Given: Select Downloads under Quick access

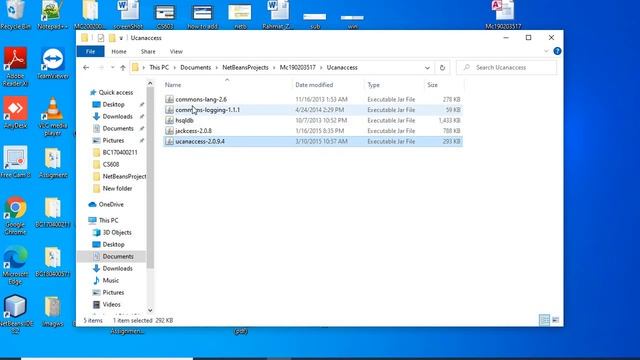Looking at the screenshot, I should (x=117, y=117).
